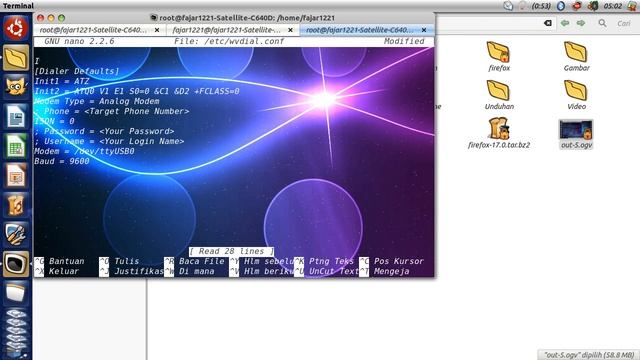Click the Modem = /dev/ttyUSB0 line
The height and width of the screenshot is (360, 640).
coord(84,151)
